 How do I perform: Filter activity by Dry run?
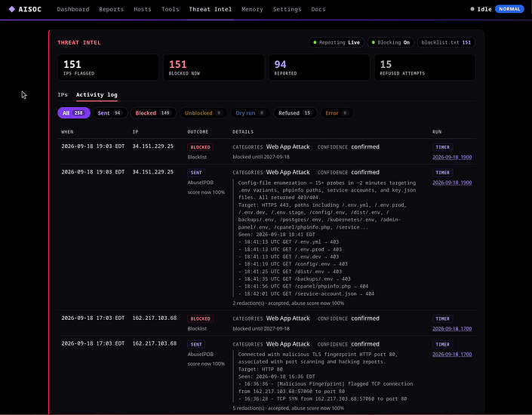click(251, 113)
